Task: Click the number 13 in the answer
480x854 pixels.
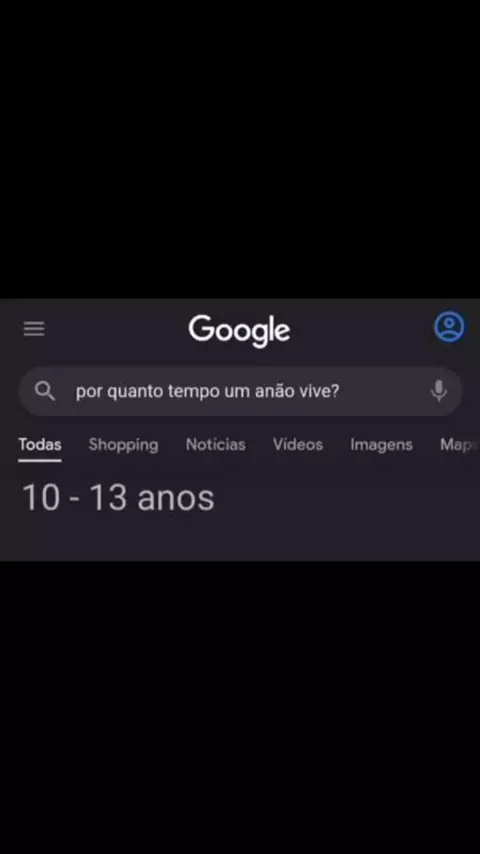Action: pos(108,498)
